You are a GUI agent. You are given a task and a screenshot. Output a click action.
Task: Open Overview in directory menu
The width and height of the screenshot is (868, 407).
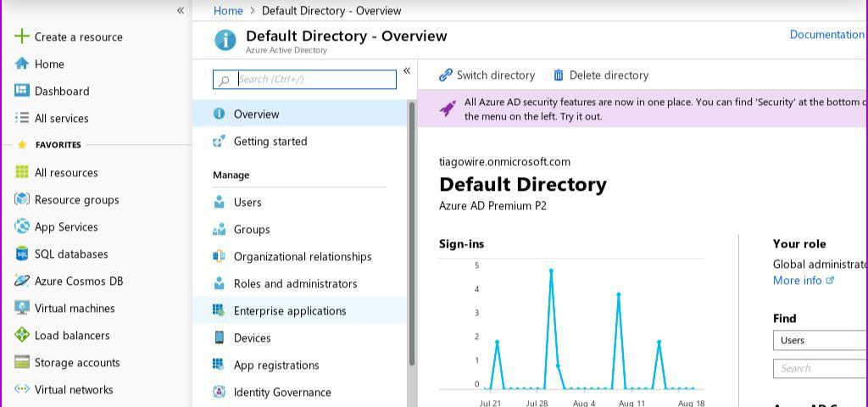(299, 114)
